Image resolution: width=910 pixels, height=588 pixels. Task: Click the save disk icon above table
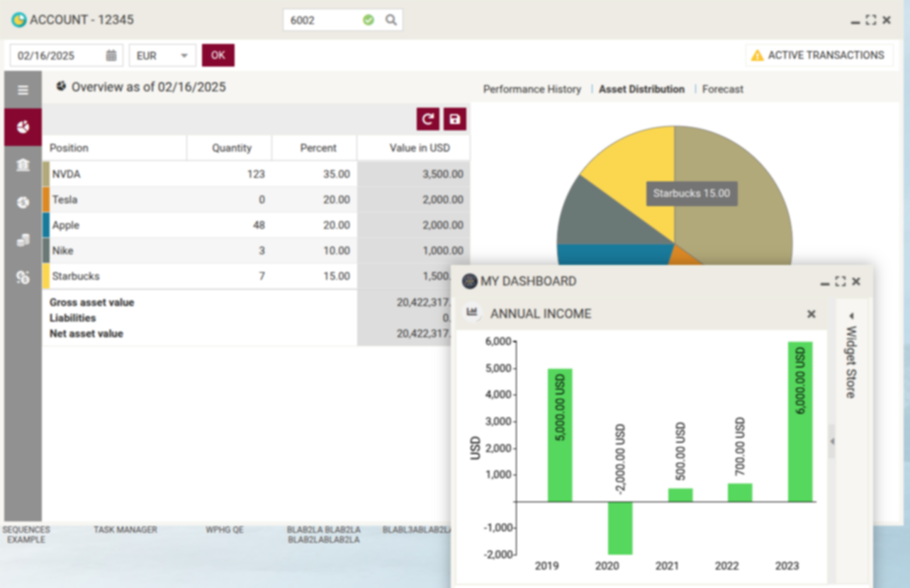pos(455,120)
